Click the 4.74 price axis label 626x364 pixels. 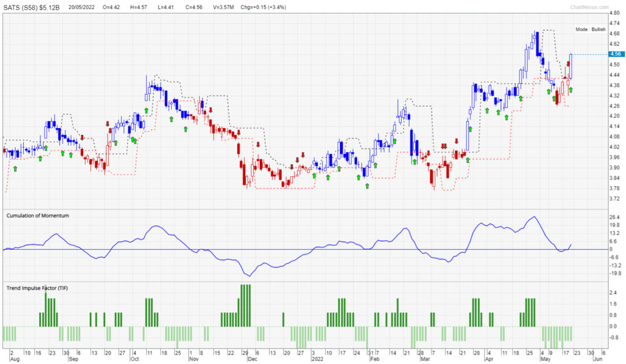pos(614,24)
